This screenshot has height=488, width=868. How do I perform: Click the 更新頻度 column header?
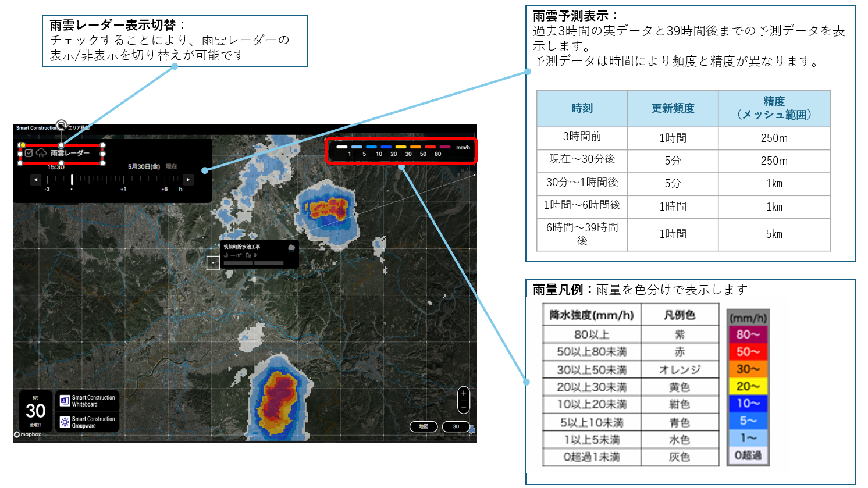pos(673,108)
